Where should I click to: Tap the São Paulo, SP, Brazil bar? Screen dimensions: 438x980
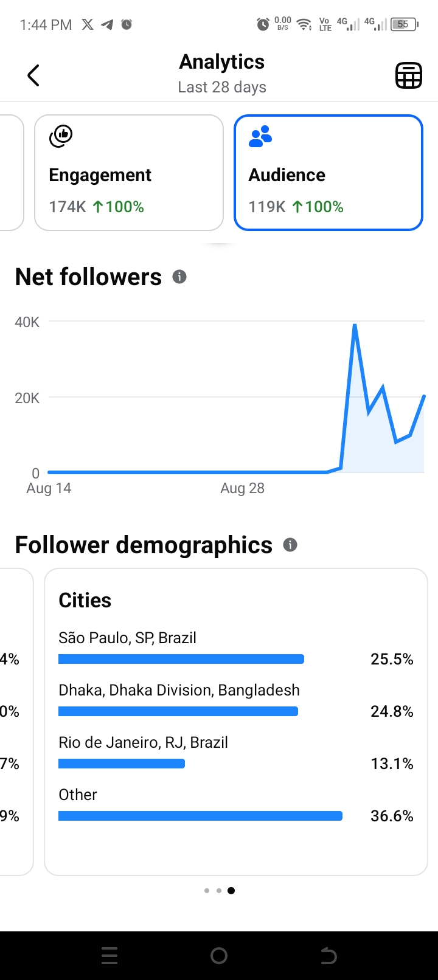click(181, 659)
